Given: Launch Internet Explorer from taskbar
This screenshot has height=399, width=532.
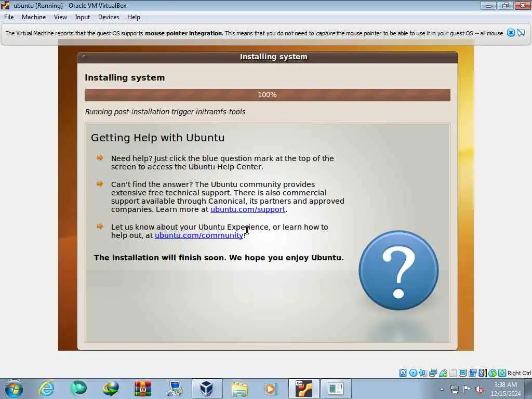Looking at the screenshot, I should tap(46, 389).
